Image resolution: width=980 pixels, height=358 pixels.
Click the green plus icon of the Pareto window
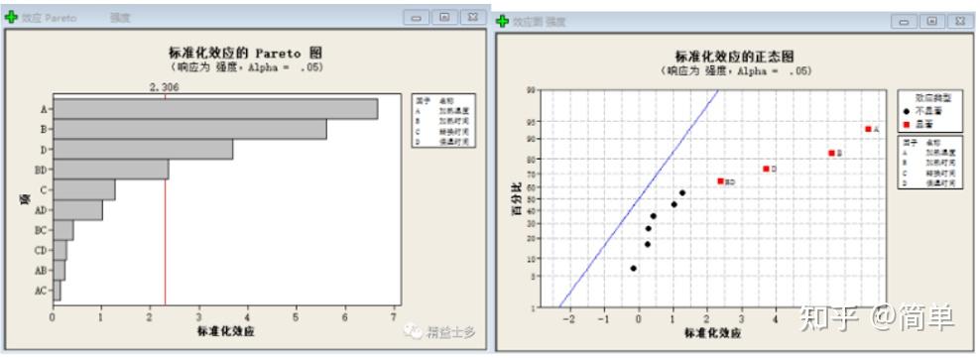click(11, 18)
